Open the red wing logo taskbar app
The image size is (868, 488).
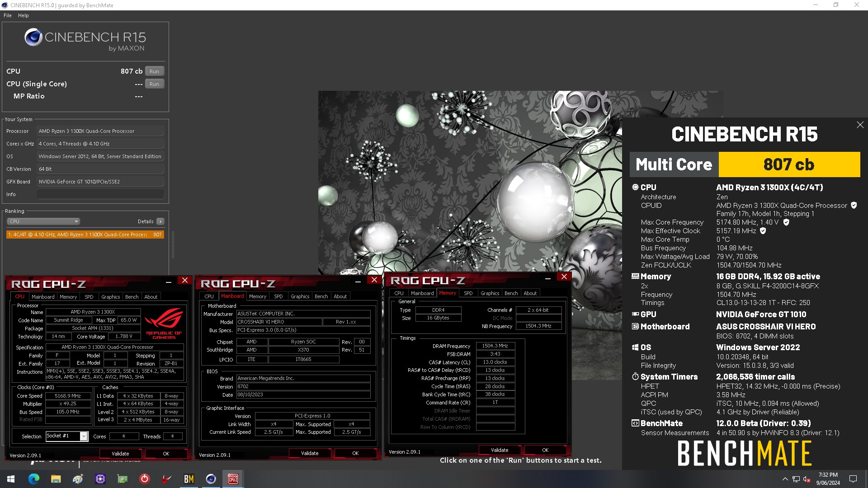pyautogui.click(x=166, y=479)
